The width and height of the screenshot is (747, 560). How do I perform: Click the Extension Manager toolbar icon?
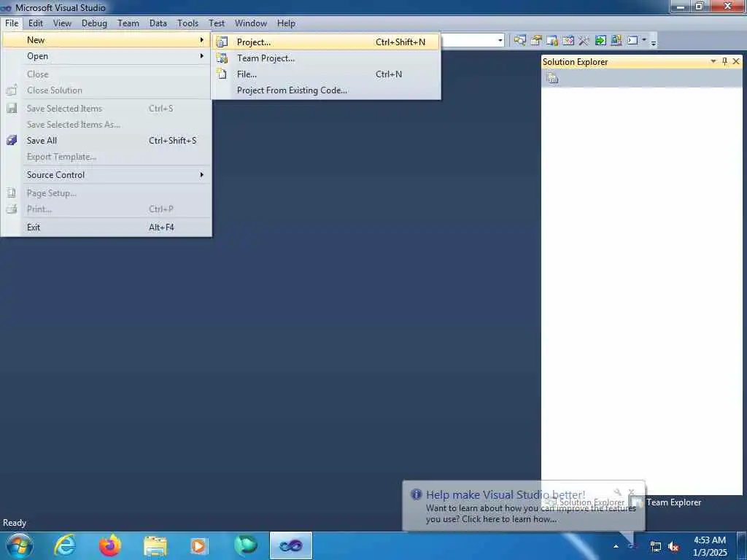pos(616,41)
